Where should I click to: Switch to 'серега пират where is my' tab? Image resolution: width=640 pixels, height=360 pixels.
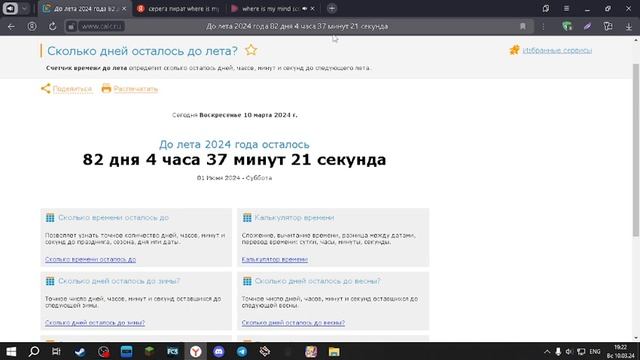[178, 8]
